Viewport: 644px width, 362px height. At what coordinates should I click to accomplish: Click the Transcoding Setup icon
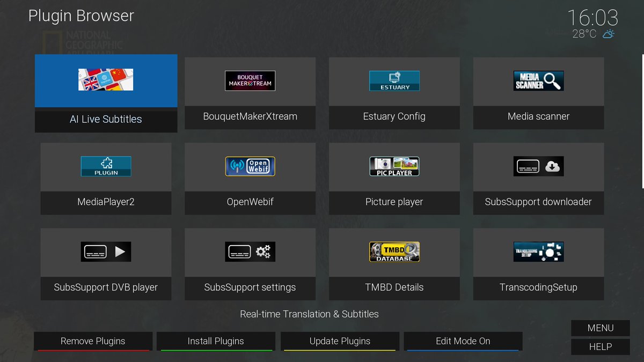(538, 252)
